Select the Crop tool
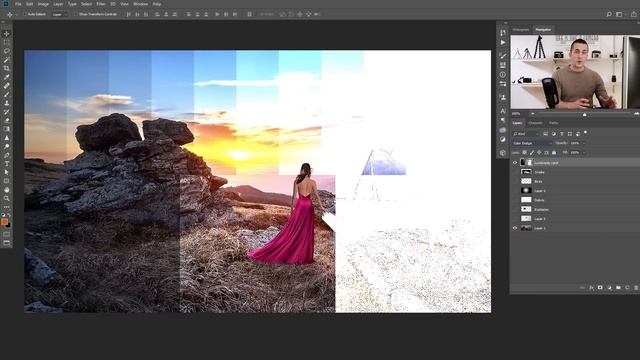Screen dimensions: 640x360 coord(7,68)
